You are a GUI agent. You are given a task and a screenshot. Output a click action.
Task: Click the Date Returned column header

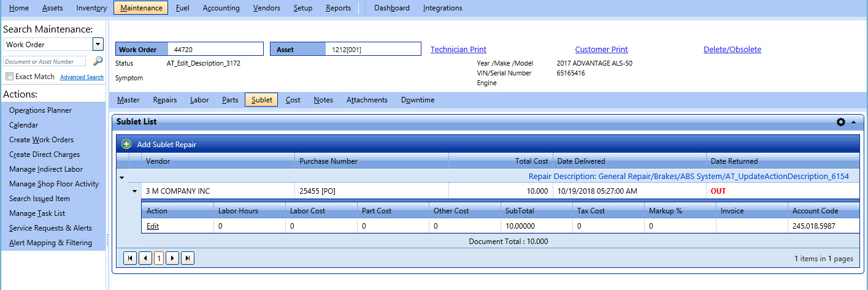tap(783, 161)
